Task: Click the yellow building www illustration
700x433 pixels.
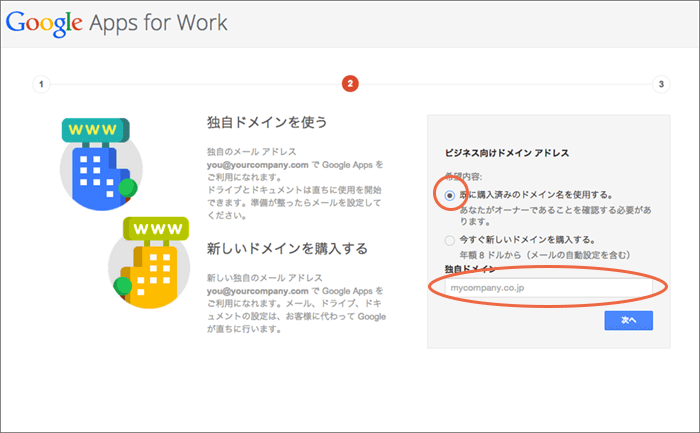Action: [x=149, y=262]
